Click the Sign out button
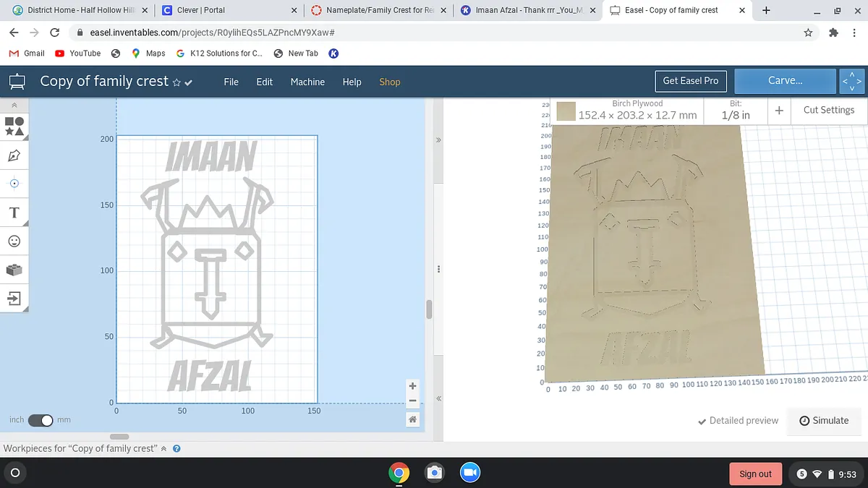 click(755, 474)
